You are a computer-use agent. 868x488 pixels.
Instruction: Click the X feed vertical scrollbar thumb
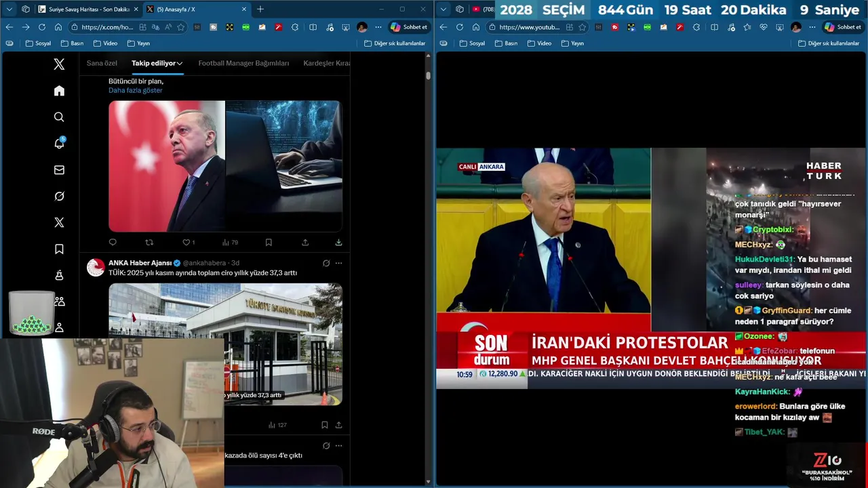coord(428,75)
